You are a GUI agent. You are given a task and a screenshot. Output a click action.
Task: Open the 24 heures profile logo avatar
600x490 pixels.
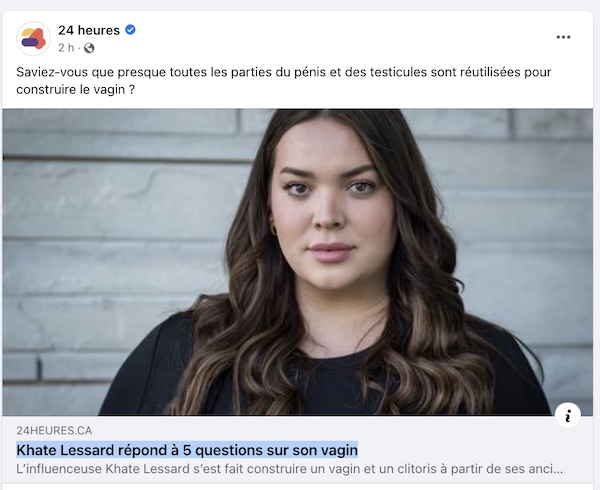tap(33, 39)
